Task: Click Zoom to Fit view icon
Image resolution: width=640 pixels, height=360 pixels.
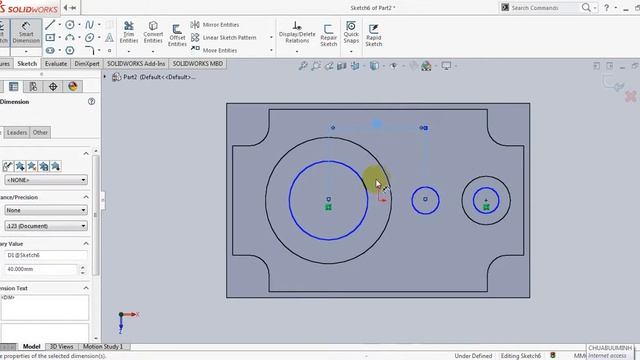Action: [x=303, y=66]
